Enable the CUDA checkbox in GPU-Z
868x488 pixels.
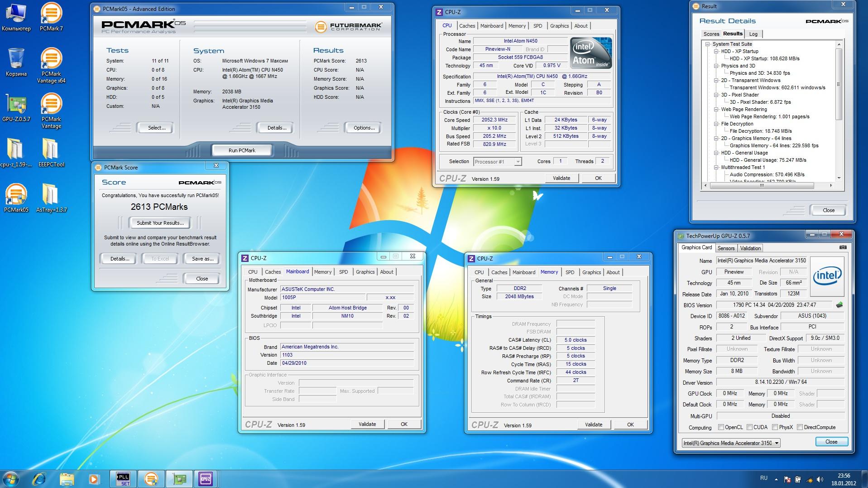(x=749, y=427)
